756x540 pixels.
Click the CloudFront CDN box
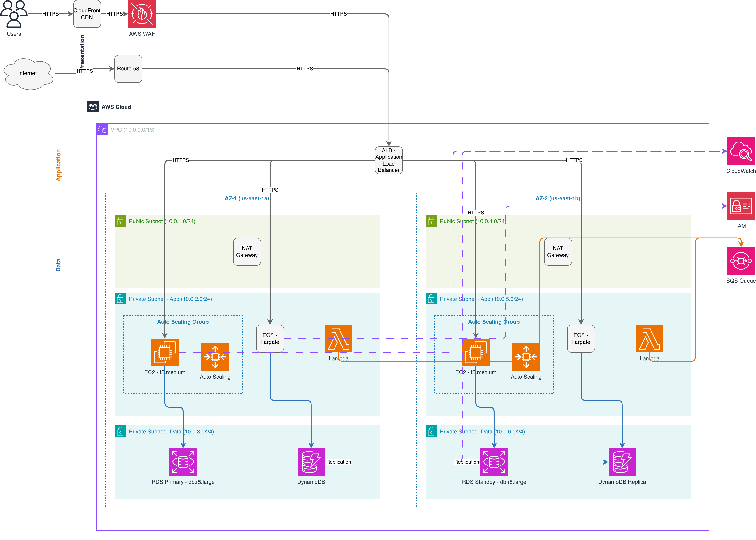pos(87,14)
